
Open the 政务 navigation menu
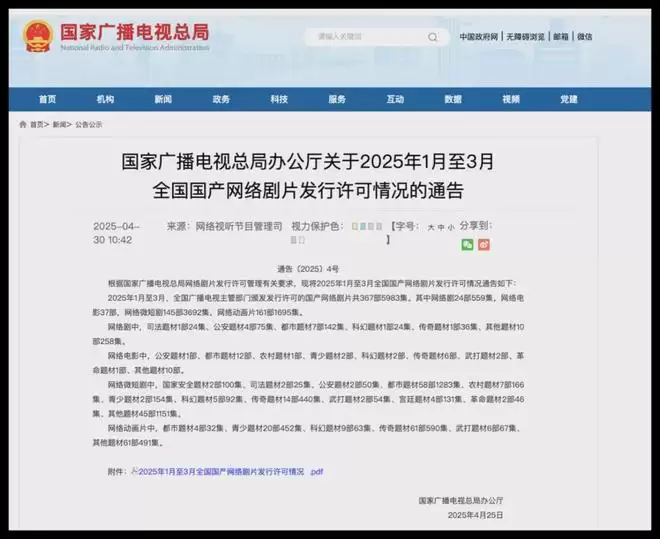[x=221, y=100]
